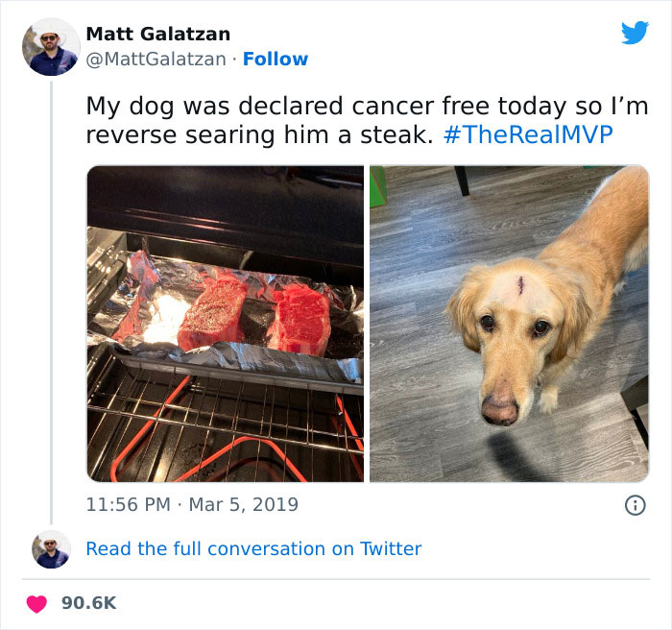Image resolution: width=672 pixels, height=630 pixels.
Task: Click the 90.6K likes count
Action: [x=88, y=603]
